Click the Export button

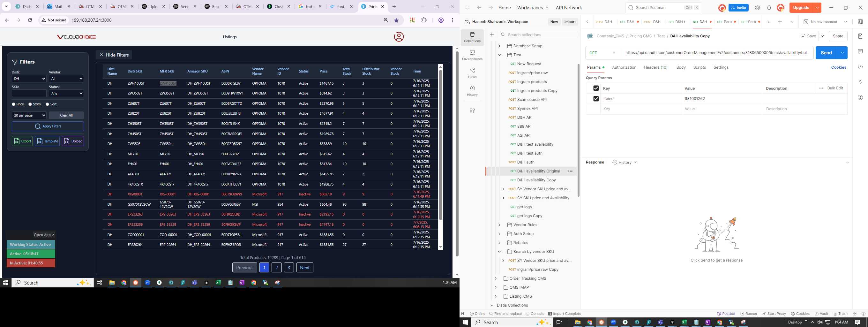click(22, 141)
